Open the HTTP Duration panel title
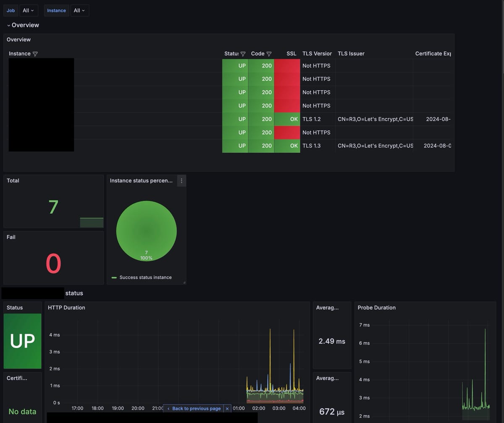Image resolution: width=504 pixels, height=423 pixels. (x=66, y=308)
